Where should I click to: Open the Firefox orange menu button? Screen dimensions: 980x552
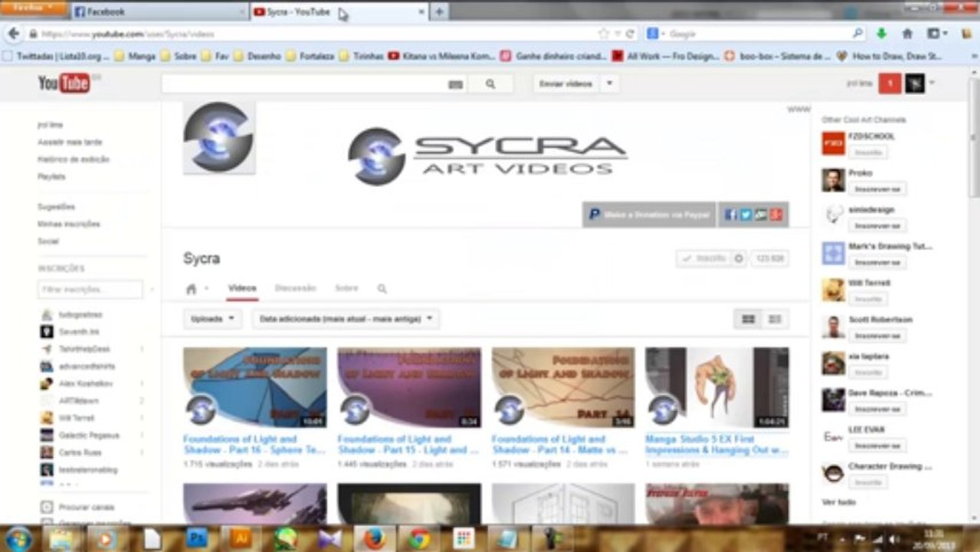(x=34, y=8)
